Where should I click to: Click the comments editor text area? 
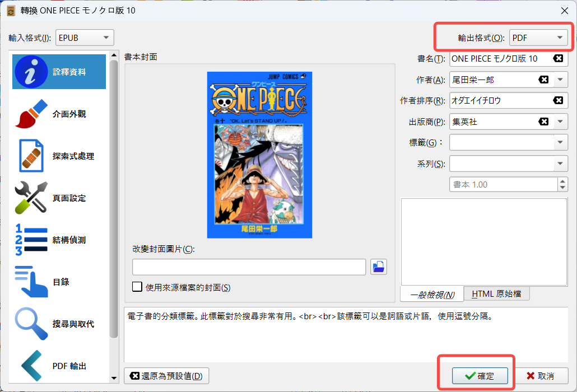click(x=483, y=242)
